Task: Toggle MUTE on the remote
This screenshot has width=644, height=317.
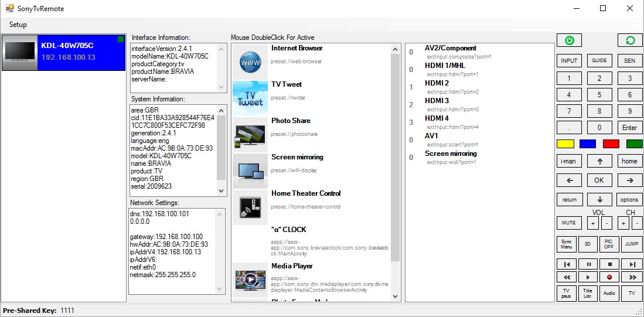Action: tap(568, 223)
